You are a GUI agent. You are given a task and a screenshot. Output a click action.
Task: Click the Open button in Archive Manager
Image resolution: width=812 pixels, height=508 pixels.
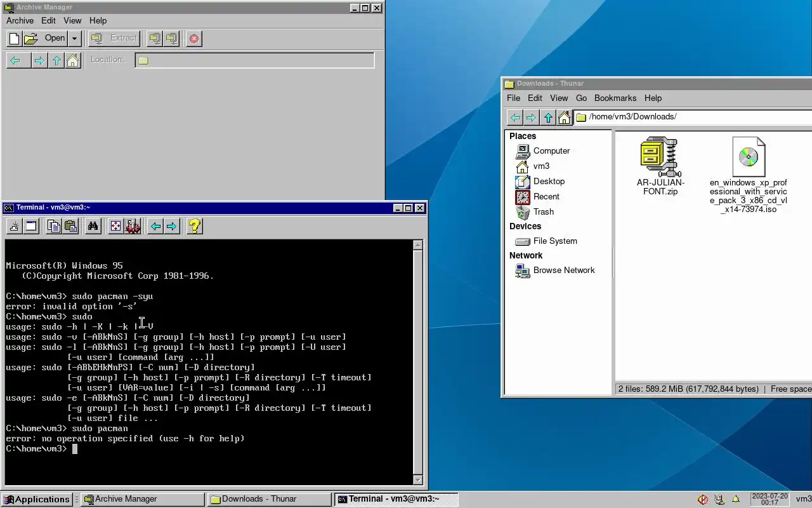pos(45,38)
